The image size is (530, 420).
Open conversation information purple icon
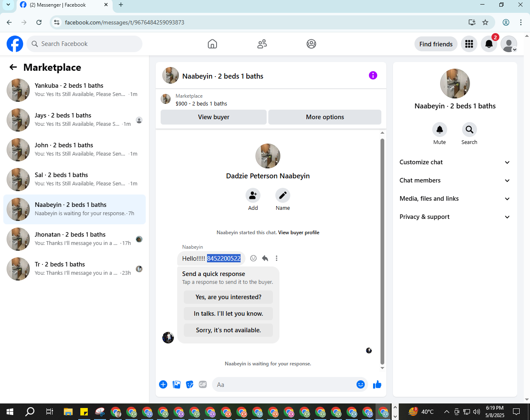click(373, 75)
